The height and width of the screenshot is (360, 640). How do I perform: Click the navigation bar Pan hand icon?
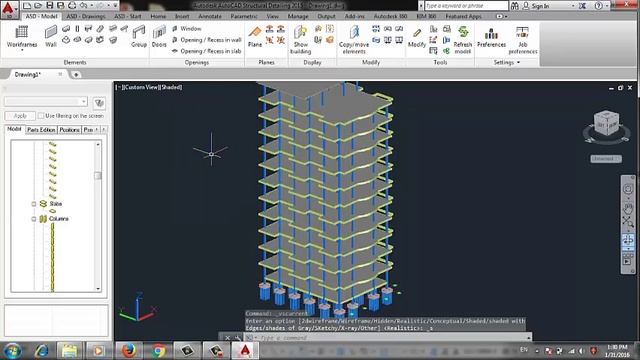point(628,208)
